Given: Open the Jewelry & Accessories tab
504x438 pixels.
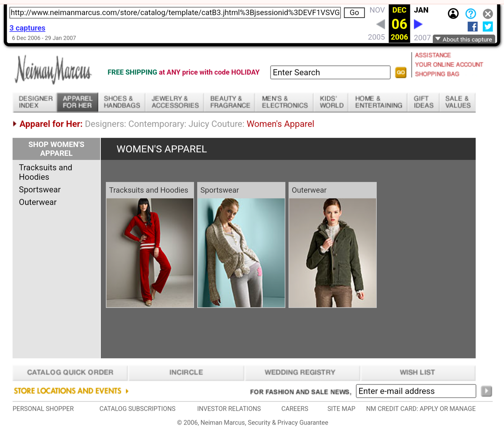Looking at the screenshot, I should 175,102.
